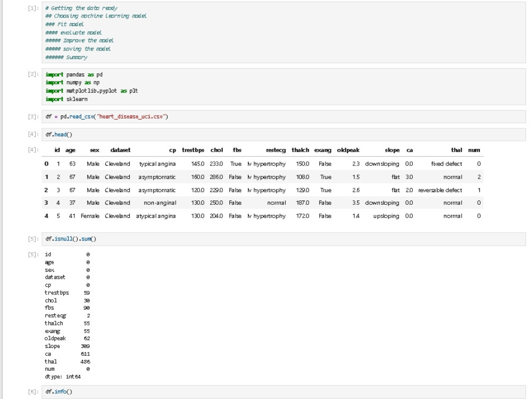Select the df.isnull().sum() code cell
Viewport: 532px width, 399px height.
point(284,239)
